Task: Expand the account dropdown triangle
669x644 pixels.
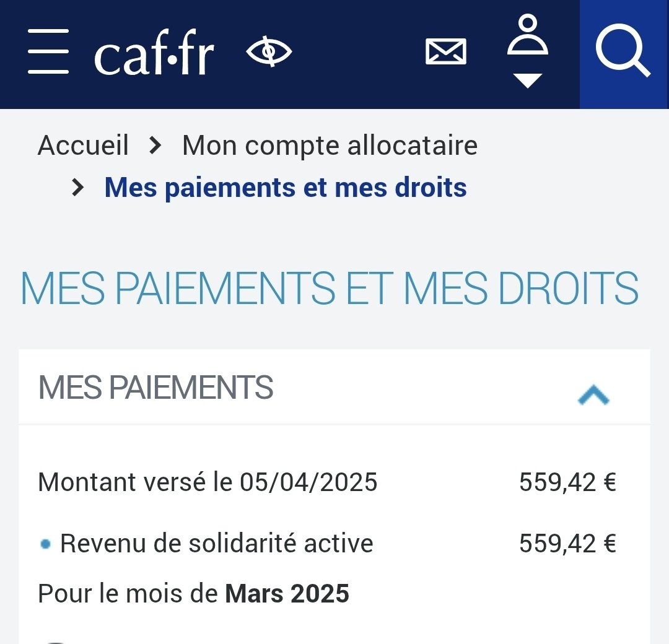Action: pos(528,80)
